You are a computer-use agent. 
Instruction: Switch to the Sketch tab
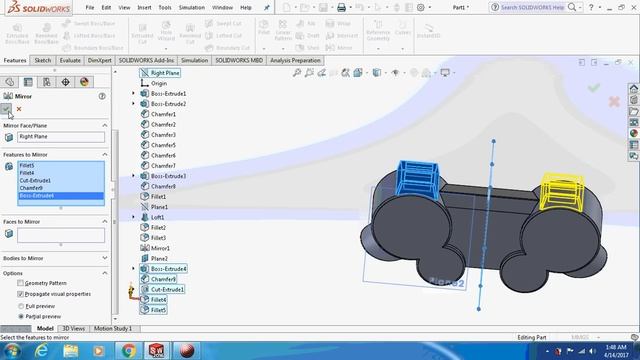tap(43, 60)
